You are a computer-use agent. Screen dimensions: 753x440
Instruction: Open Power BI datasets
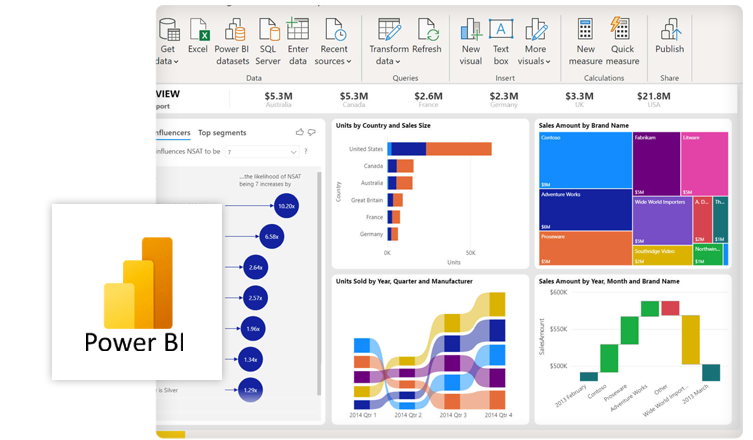232,42
